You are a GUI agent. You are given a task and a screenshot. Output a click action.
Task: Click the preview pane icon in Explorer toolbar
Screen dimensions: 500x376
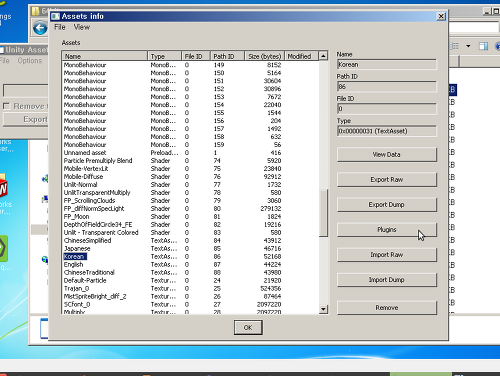[x=483, y=46]
